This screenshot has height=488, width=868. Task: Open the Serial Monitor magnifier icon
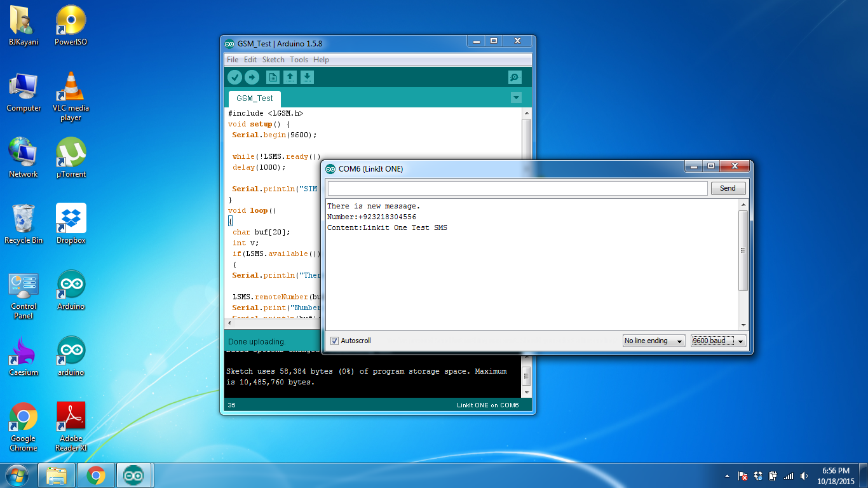point(515,77)
